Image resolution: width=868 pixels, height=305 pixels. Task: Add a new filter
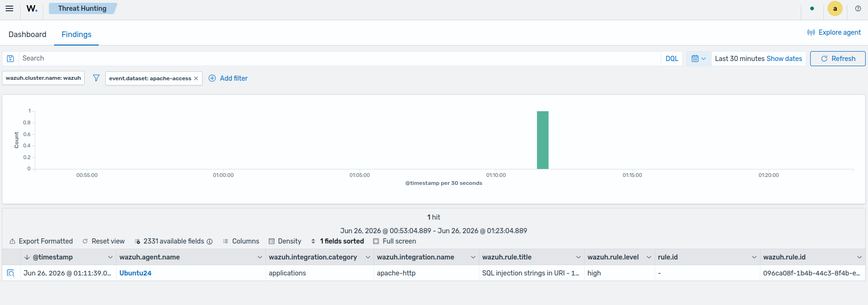coord(228,78)
